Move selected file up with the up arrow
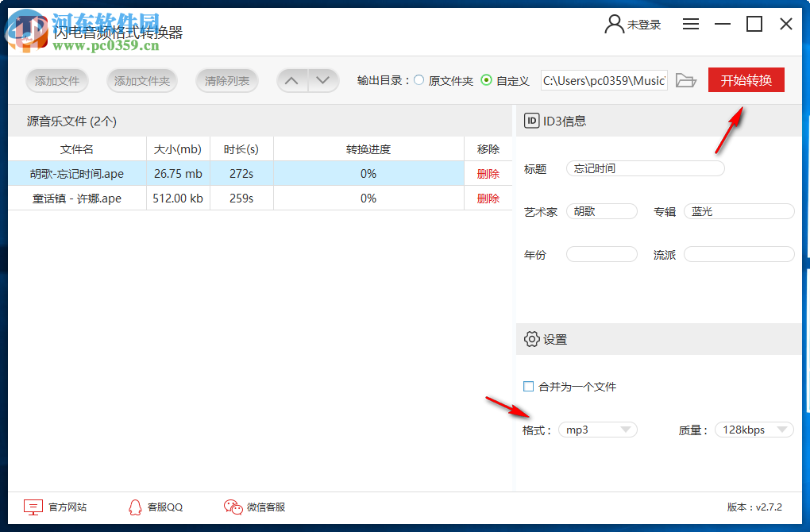The width and height of the screenshot is (810, 532). click(291, 80)
